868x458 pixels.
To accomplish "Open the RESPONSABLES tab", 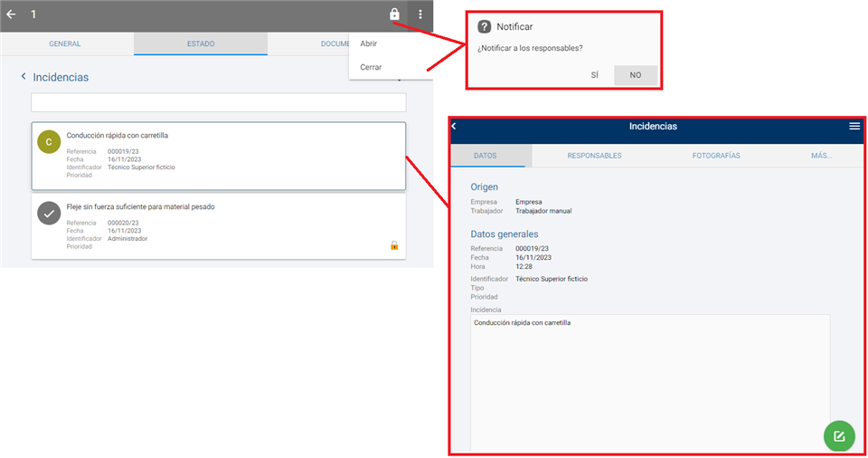I will pyautogui.click(x=594, y=156).
